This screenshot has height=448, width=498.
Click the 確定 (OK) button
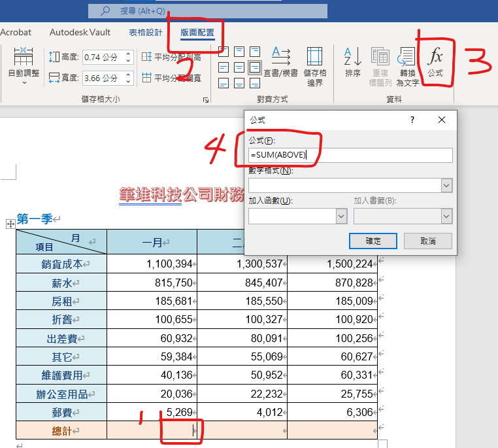click(x=373, y=241)
